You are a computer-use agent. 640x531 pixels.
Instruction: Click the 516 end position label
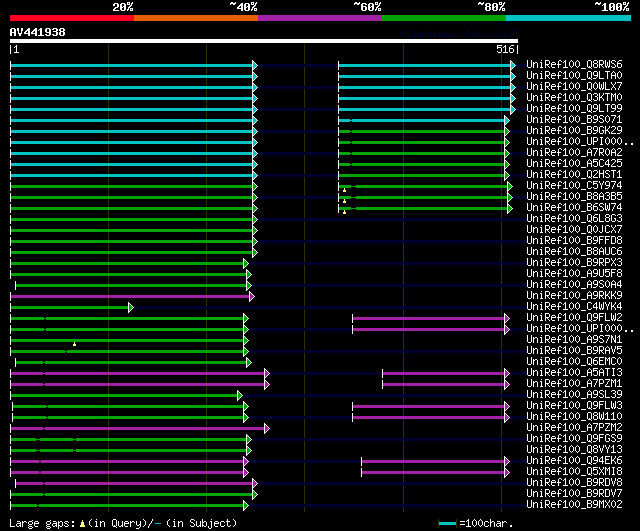point(505,49)
